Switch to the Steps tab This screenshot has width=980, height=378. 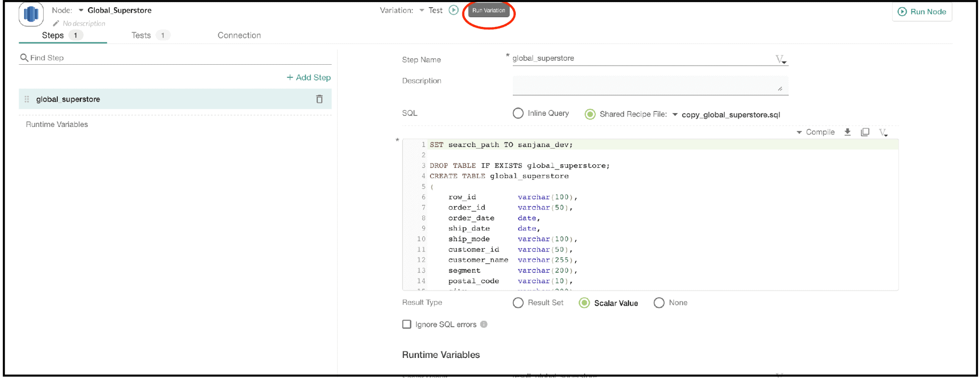pos(63,35)
